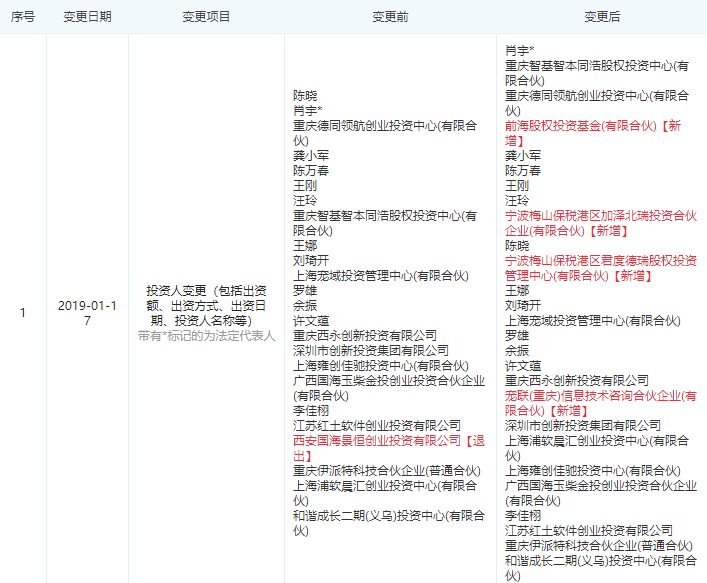Screen dimensions: 707x583
Task: Select 许文蕴 in the 变更后 column
Action: [523, 365]
